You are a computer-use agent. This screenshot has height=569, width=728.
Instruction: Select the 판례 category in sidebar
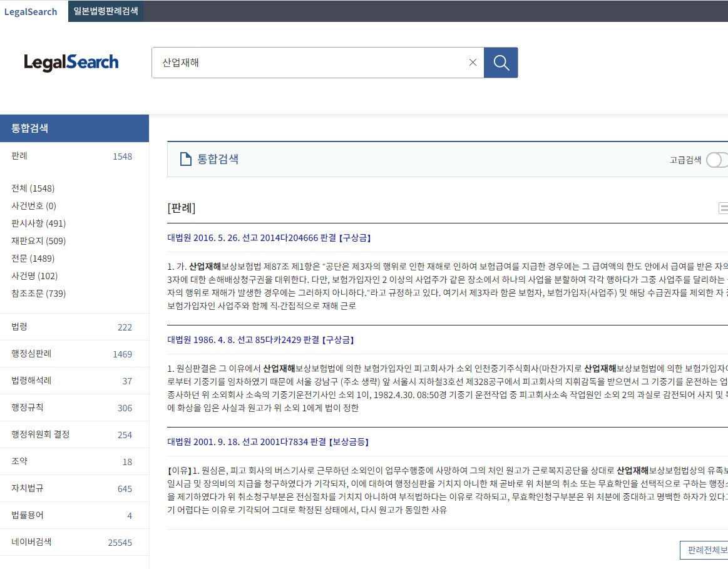click(x=74, y=156)
